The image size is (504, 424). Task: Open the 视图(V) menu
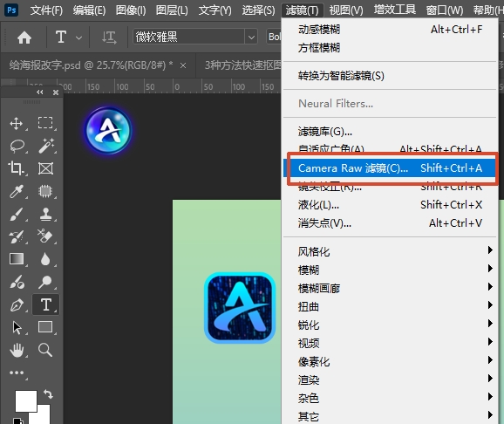tap(346, 10)
